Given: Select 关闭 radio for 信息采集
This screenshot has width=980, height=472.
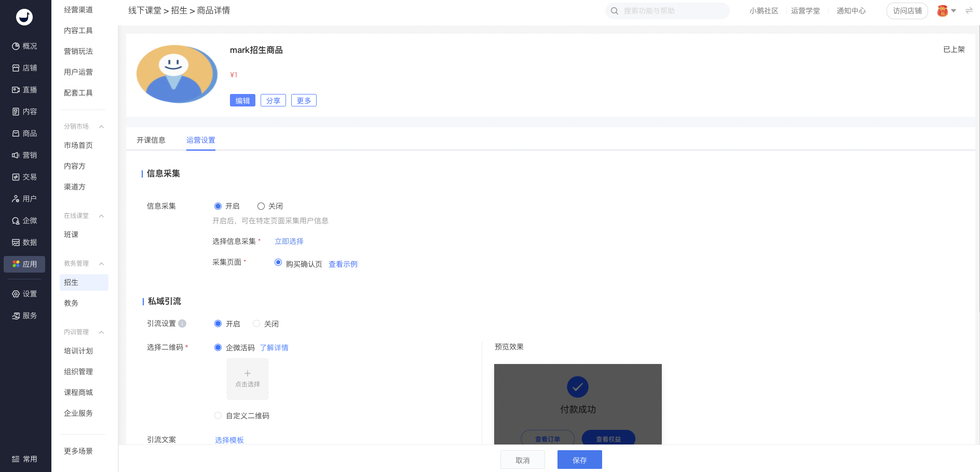Looking at the screenshot, I should coord(261,206).
